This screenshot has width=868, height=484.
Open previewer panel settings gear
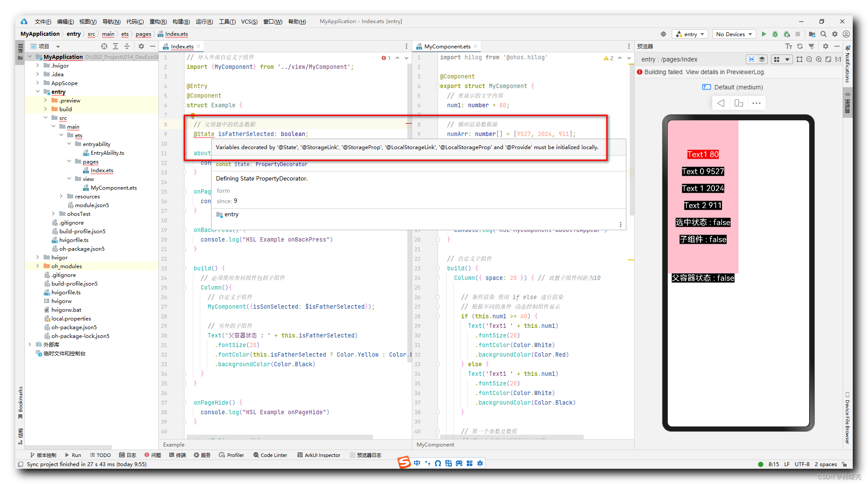826,46
